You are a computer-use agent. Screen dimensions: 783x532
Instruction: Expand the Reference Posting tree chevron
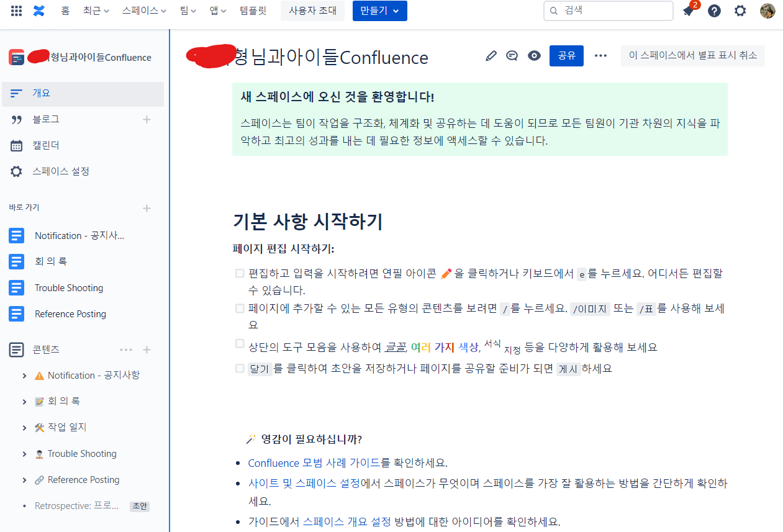point(24,480)
